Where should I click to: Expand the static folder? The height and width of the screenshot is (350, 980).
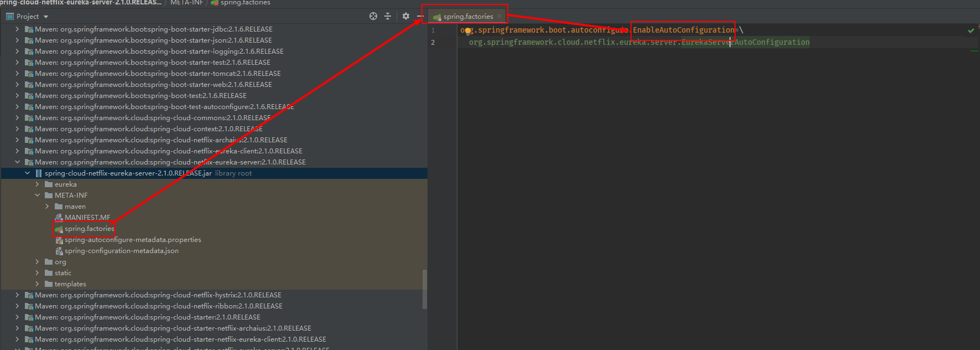pos(37,273)
